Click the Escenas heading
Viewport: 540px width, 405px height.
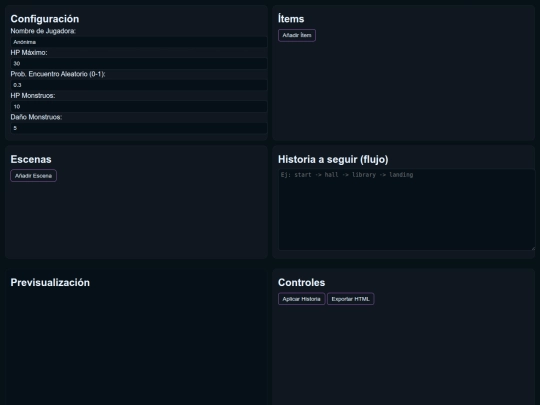31,159
